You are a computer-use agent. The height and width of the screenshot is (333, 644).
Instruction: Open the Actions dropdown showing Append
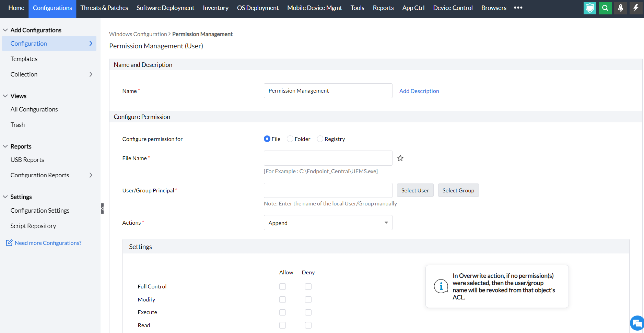point(328,223)
